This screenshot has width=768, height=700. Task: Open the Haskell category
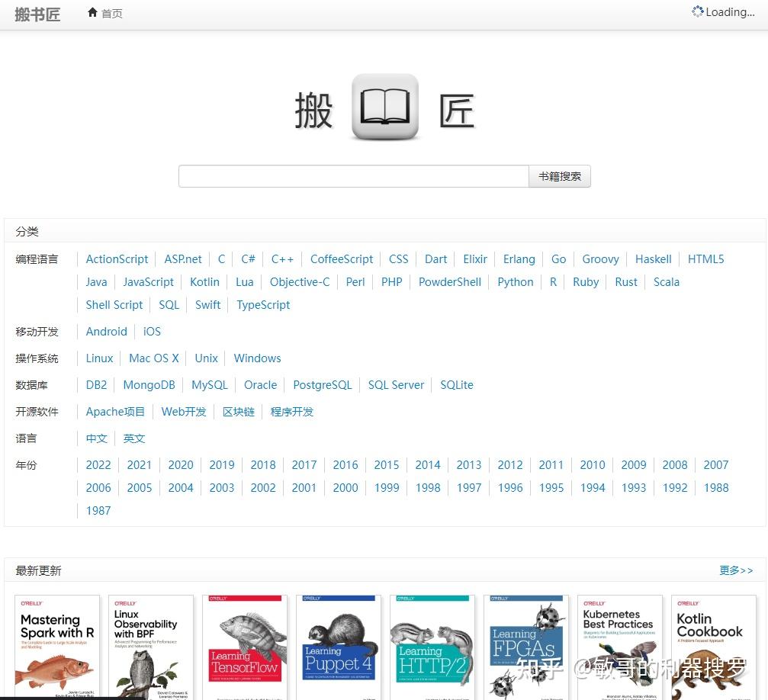click(x=654, y=259)
